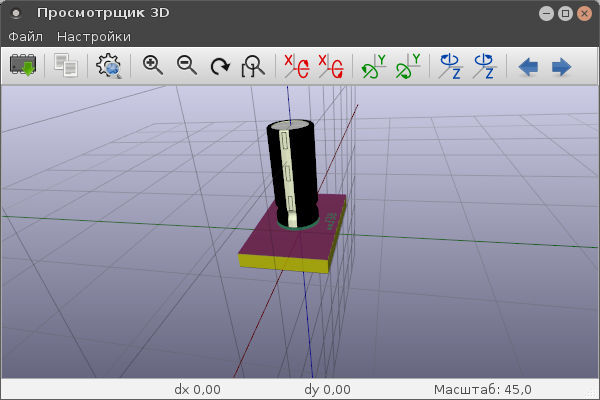This screenshot has width=600, height=400.
Task: Click the capacitor 3D model in viewport
Action: coord(293,174)
